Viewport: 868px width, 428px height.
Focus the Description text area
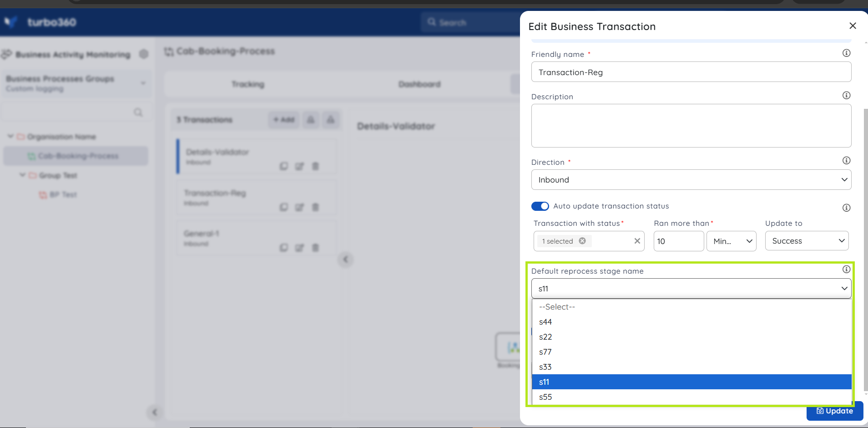point(691,126)
